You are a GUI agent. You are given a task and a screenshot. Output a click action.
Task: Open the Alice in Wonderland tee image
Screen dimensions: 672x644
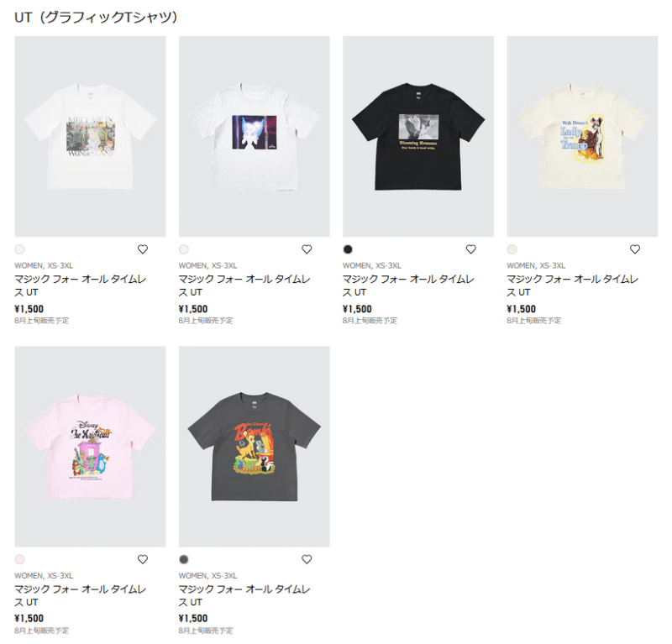tap(90, 137)
